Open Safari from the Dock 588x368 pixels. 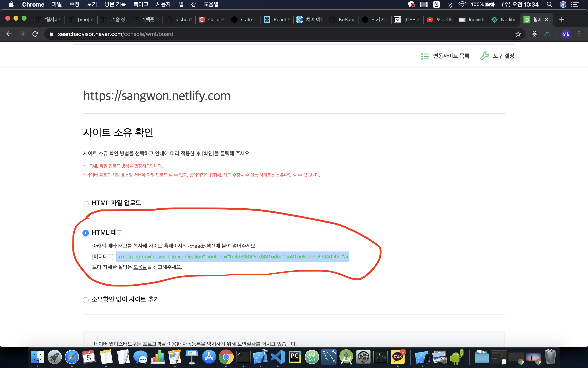click(72, 357)
